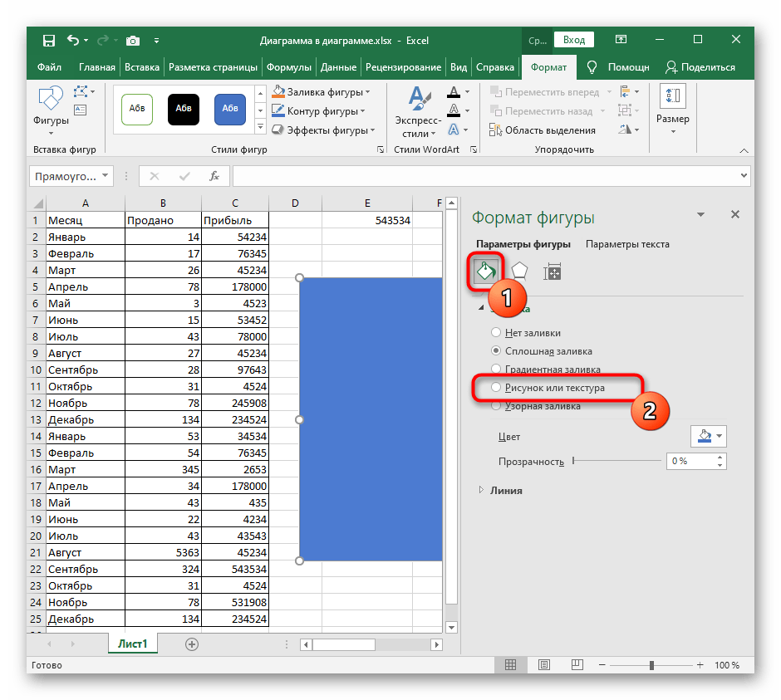
Task: Open the Фигуры shapes gallery
Action: (x=51, y=110)
